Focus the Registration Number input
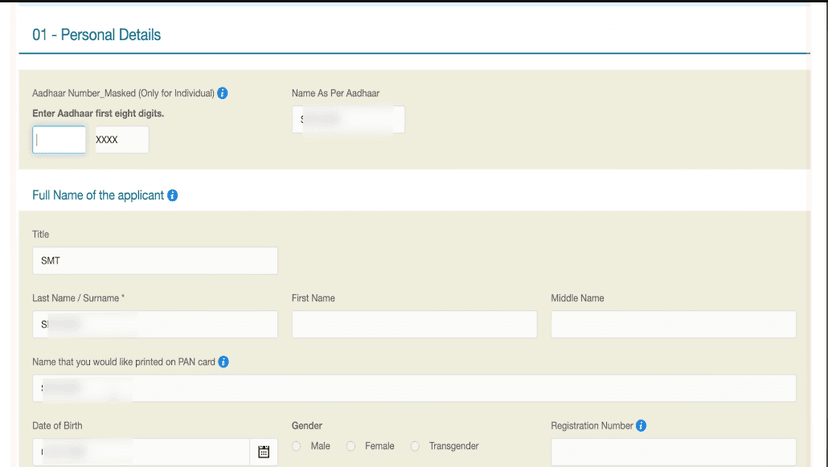Screen dimensions: 828x467 [x=673, y=452]
